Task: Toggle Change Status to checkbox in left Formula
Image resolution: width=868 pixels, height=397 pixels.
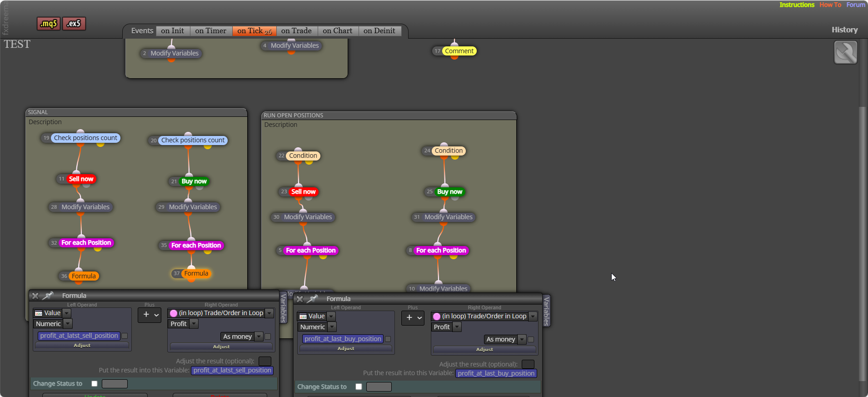Action: (95, 384)
